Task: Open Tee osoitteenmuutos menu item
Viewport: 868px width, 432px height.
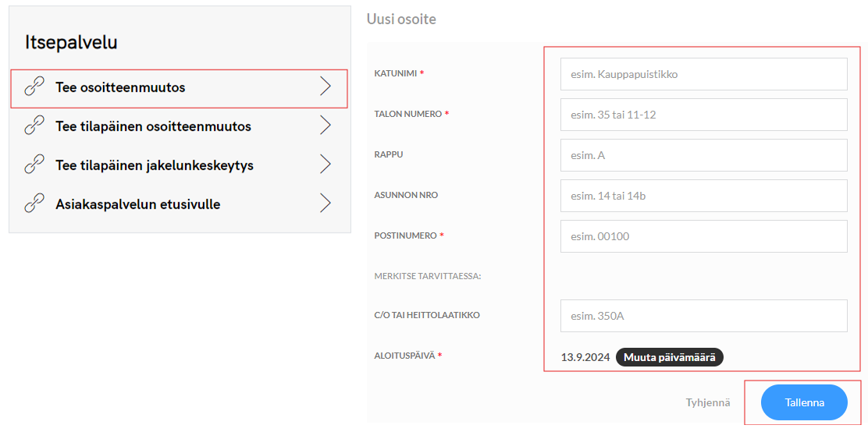Action: click(x=120, y=87)
